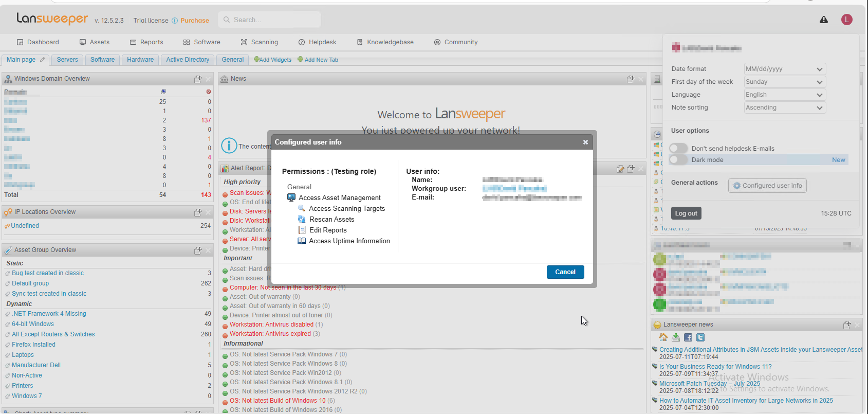Click the Lansweeper news home icon
The width and height of the screenshot is (868, 414).
(663, 337)
